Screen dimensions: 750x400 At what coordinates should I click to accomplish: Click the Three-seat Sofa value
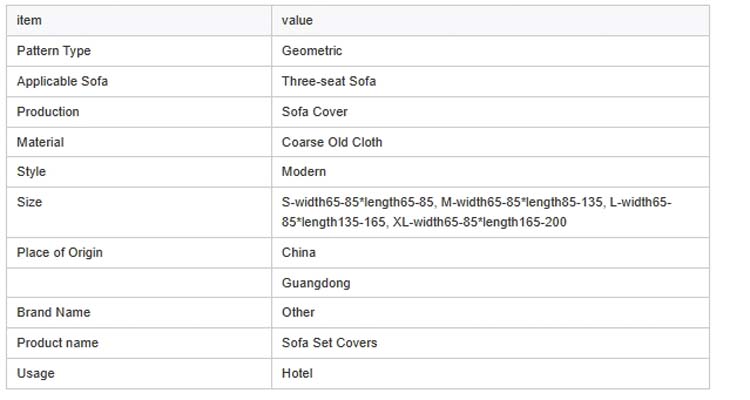click(329, 81)
